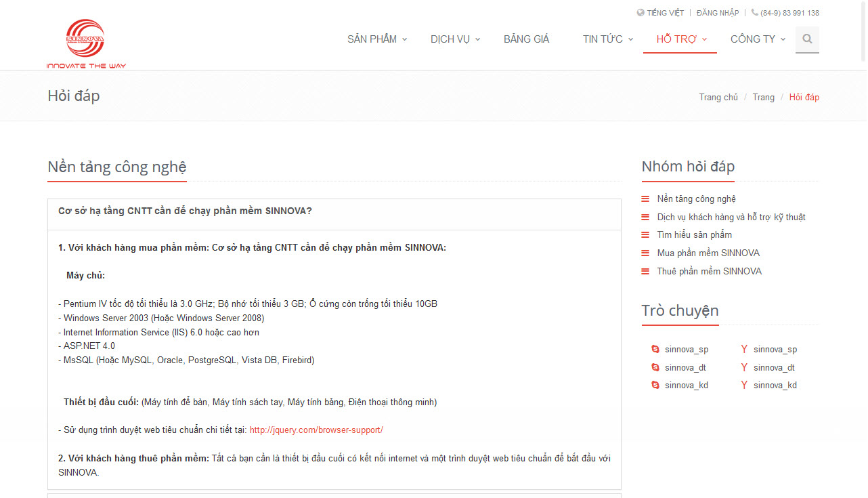The width and height of the screenshot is (868, 498).
Task: Click list icon beside Thuê phần mềm SINNOVA
Action: click(x=645, y=271)
